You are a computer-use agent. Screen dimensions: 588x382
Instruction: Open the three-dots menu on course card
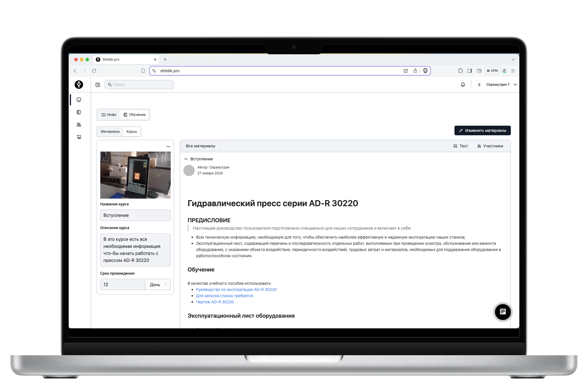click(168, 146)
